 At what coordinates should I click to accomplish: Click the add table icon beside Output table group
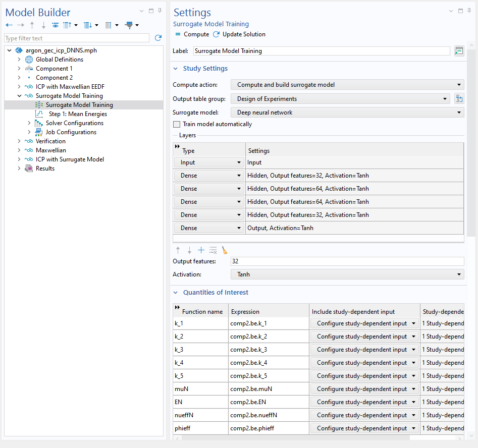(x=459, y=99)
